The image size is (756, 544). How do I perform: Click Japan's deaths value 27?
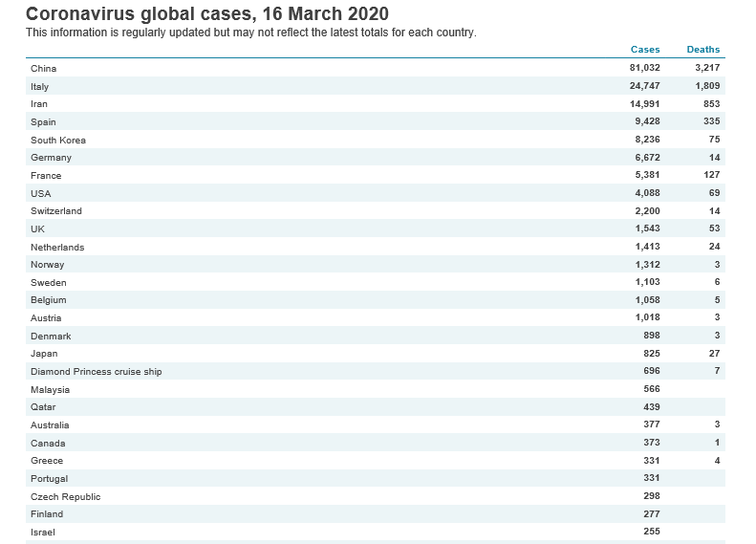point(715,354)
